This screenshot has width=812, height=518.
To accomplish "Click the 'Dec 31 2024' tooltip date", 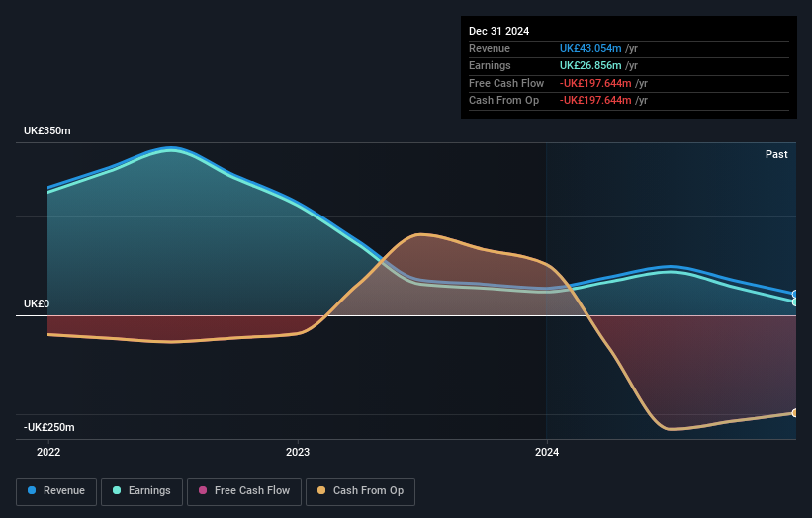I will [x=498, y=31].
